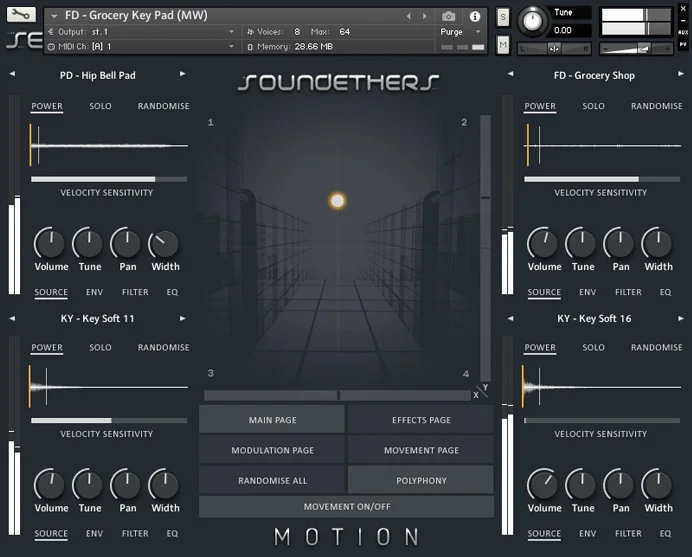Open the wrench instrument options icon
Viewport: 692px width, 557px height.
(x=21, y=15)
